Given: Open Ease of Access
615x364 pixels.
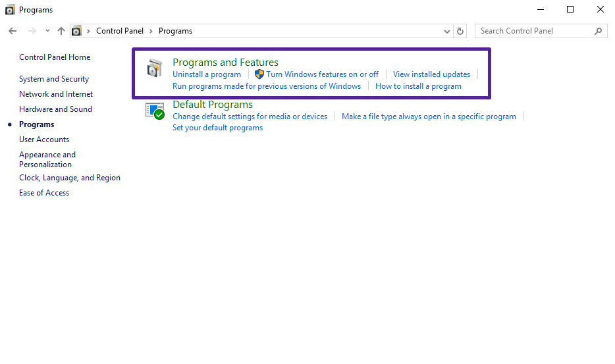Looking at the screenshot, I should coord(44,193).
